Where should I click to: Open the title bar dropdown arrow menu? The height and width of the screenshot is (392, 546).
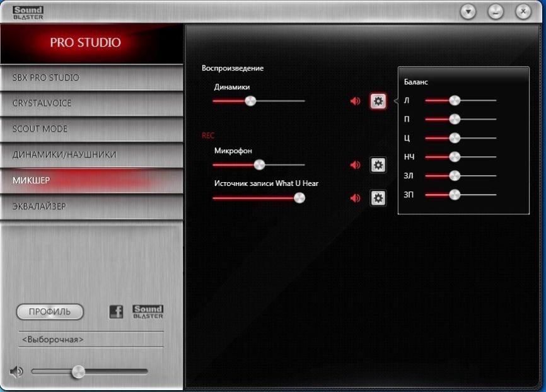click(468, 12)
